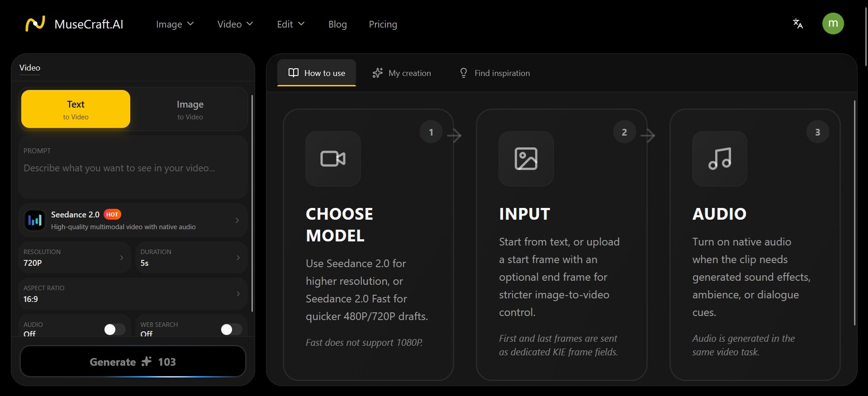868x396 pixels.
Task: Click the Generate 103 button
Action: [133, 361]
